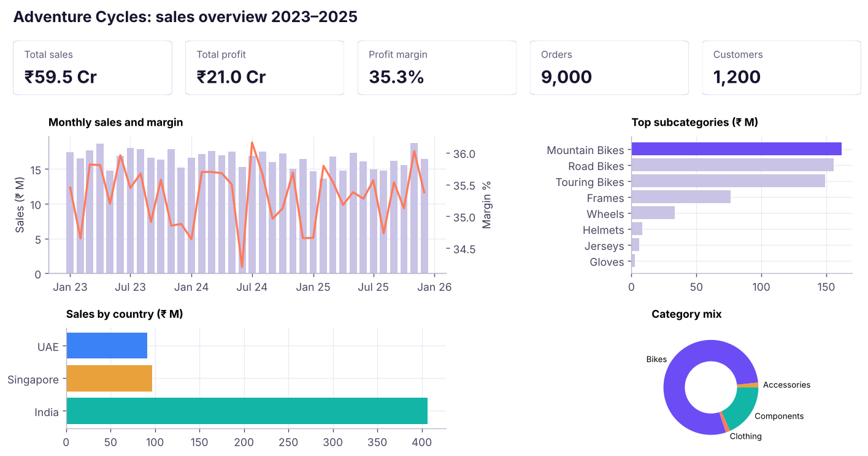
Task: Select the "Bikes" donut chart label
Action: coord(656,359)
